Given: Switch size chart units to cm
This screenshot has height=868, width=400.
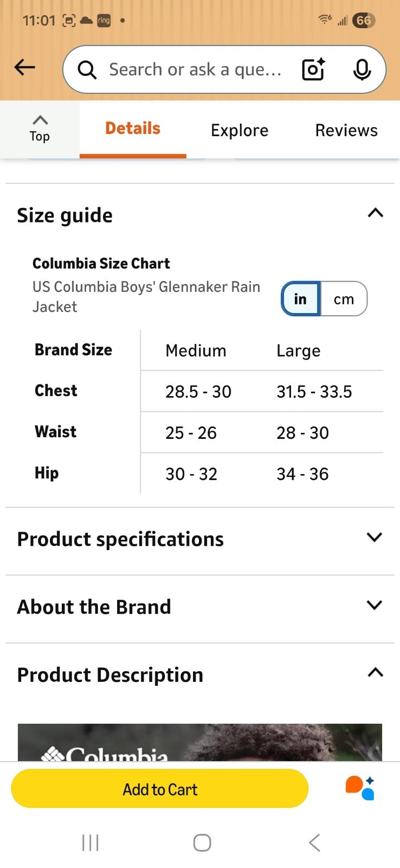Looking at the screenshot, I should pos(344,299).
